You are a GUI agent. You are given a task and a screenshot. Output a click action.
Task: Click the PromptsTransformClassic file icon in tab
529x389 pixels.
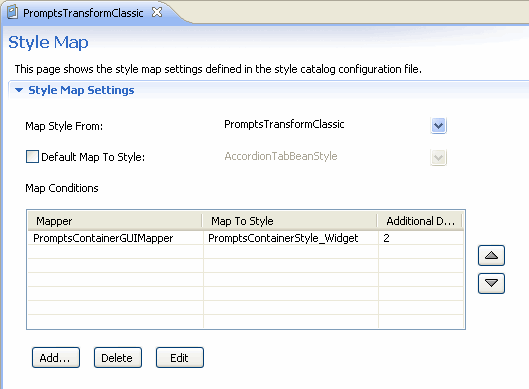click(x=12, y=12)
